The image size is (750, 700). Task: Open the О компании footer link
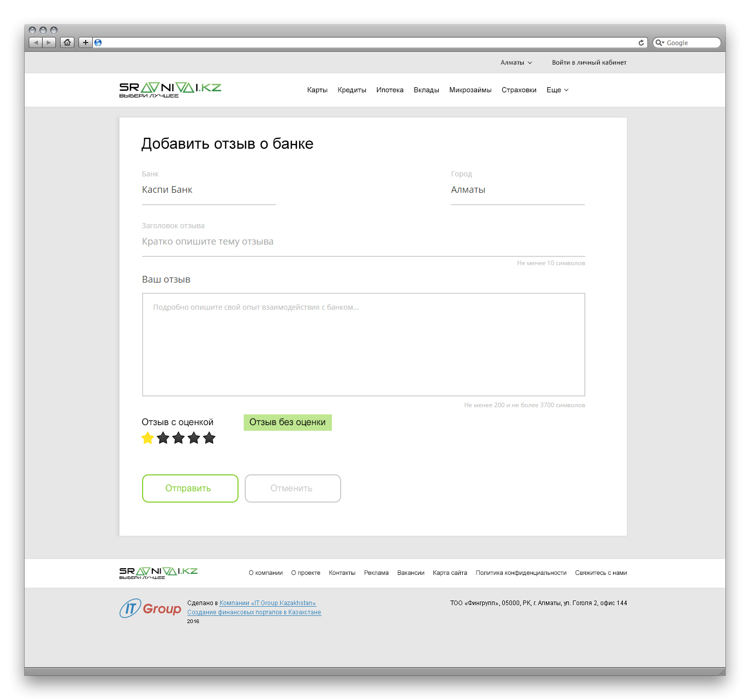266,573
